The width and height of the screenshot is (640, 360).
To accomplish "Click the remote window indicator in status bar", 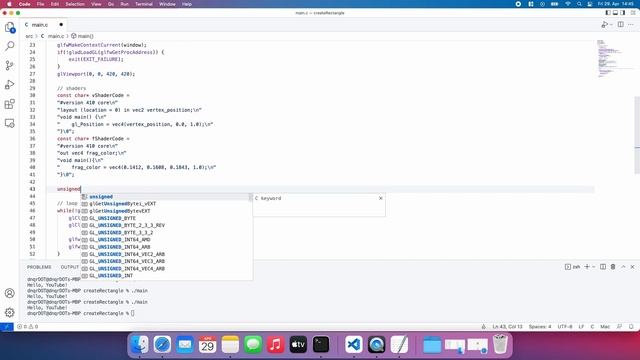I will (x=7, y=327).
